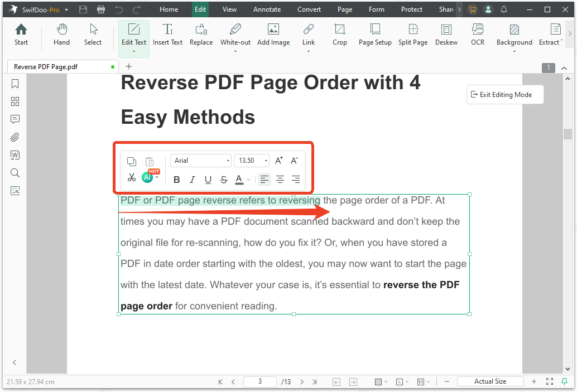
Task: Show page thumbnails panel
Action: click(15, 101)
